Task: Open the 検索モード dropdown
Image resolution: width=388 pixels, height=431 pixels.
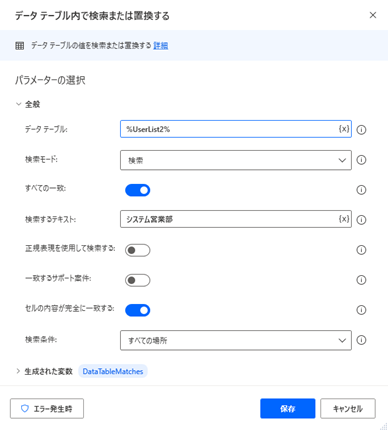Action: click(236, 160)
